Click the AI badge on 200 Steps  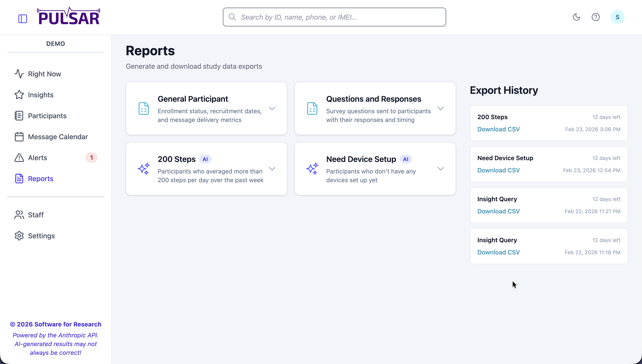[x=205, y=159]
